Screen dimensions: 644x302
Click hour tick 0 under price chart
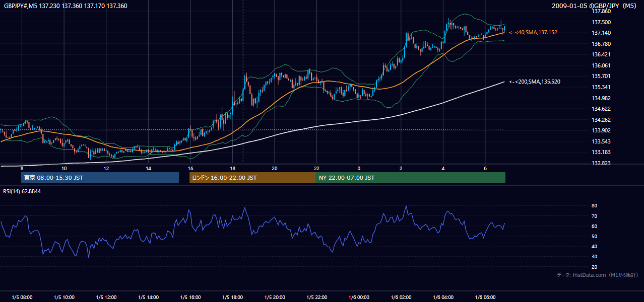pos(359,168)
